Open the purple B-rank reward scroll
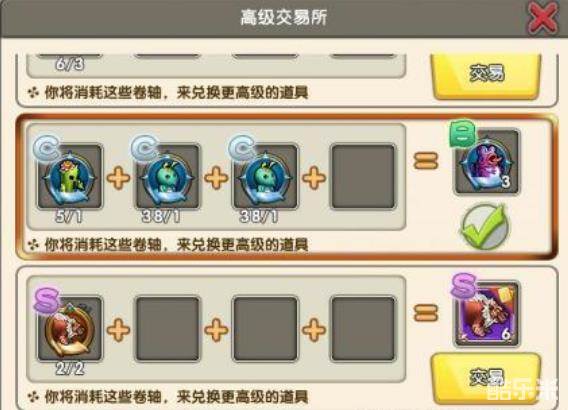Image resolution: width=568 pixels, height=410 pixels. pyautogui.click(x=486, y=162)
